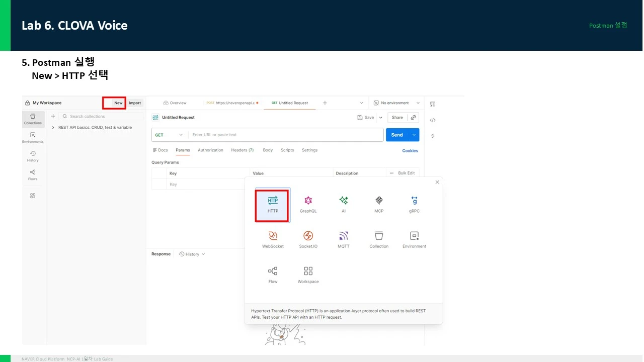This screenshot has width=644, height=362.
Task: Click the My Workspace title
Action: coord(47,103)
